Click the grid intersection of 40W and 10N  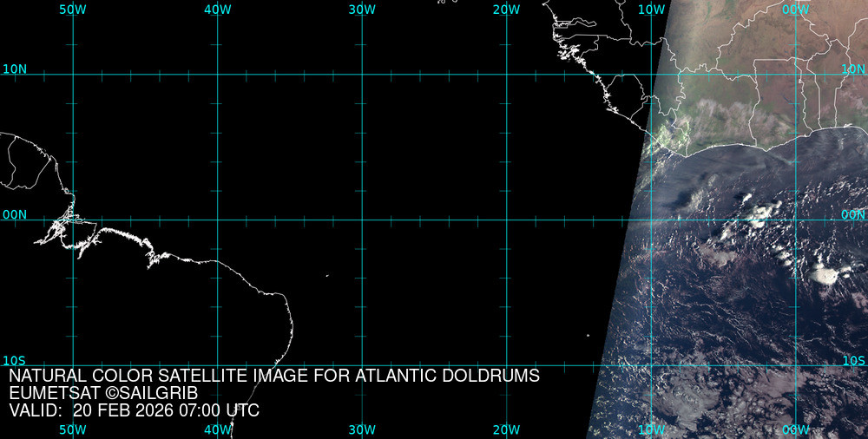[217, 75]
